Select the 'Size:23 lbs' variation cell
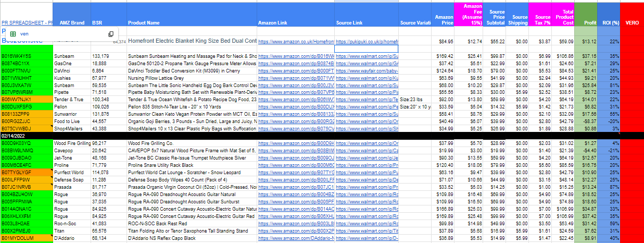 (415, 99)
